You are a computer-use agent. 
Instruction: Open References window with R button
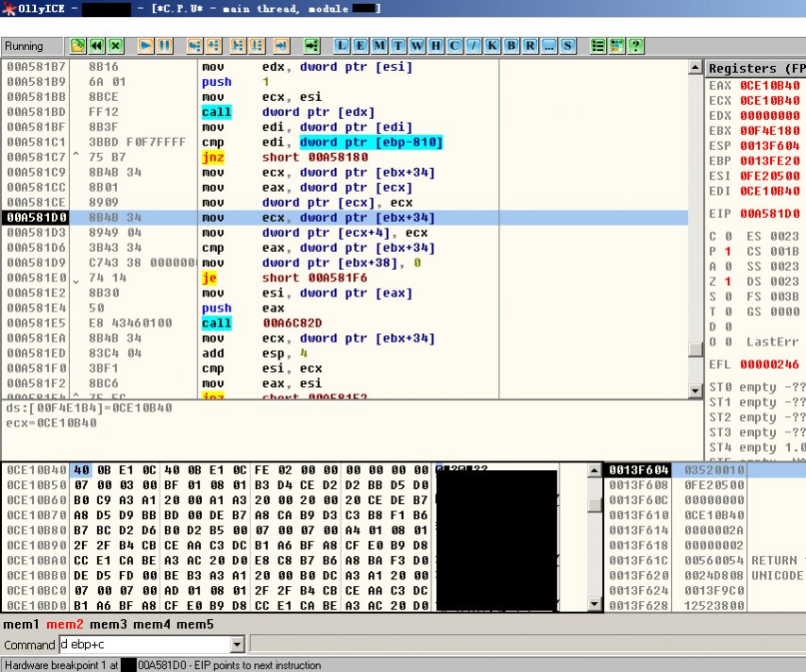(530, 46)
